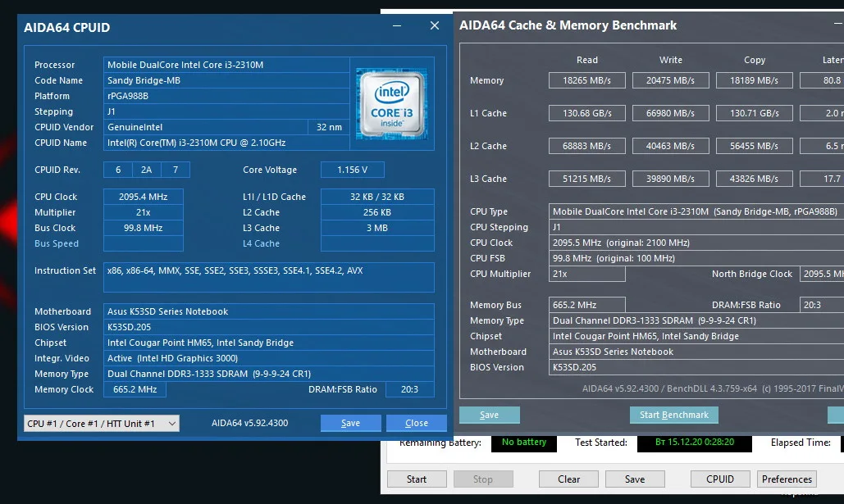Click Memory Read 18265 MB/s cell
This screenshot has height=504, width=844.
coord(586,80)
